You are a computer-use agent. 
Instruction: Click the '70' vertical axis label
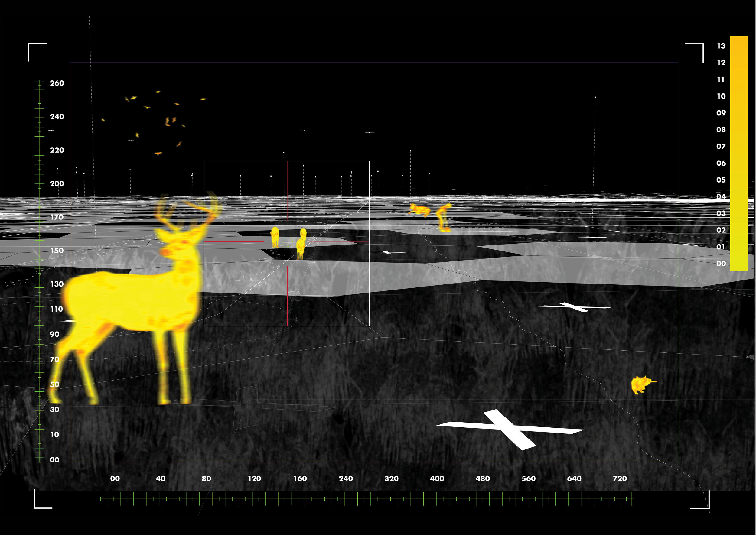(x=55, y=359)
